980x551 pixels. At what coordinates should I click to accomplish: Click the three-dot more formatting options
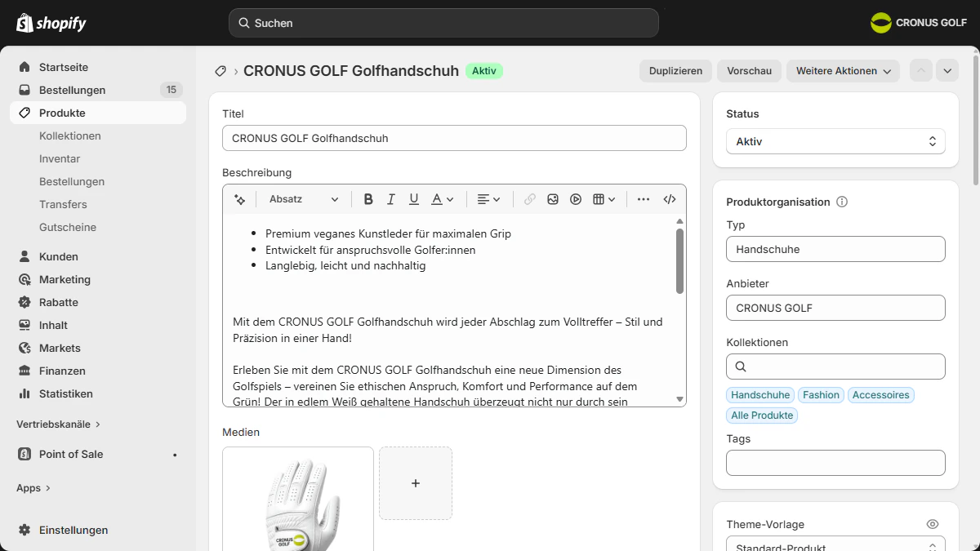point(644,199)
